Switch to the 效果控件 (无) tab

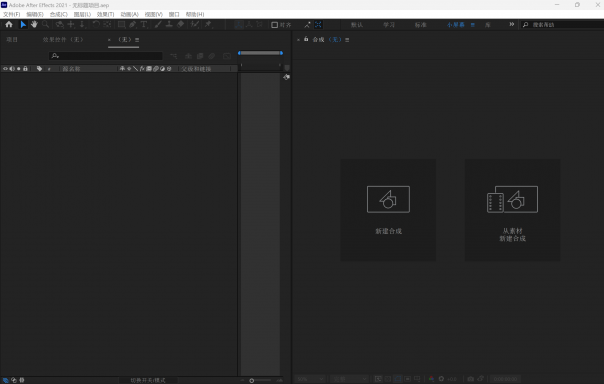pyautogui.click(x=63, y=40)
